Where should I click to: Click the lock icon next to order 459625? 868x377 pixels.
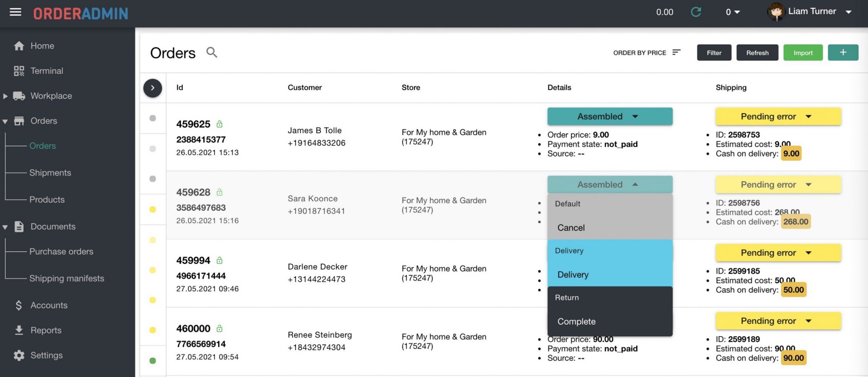click(x=220, y=124)
